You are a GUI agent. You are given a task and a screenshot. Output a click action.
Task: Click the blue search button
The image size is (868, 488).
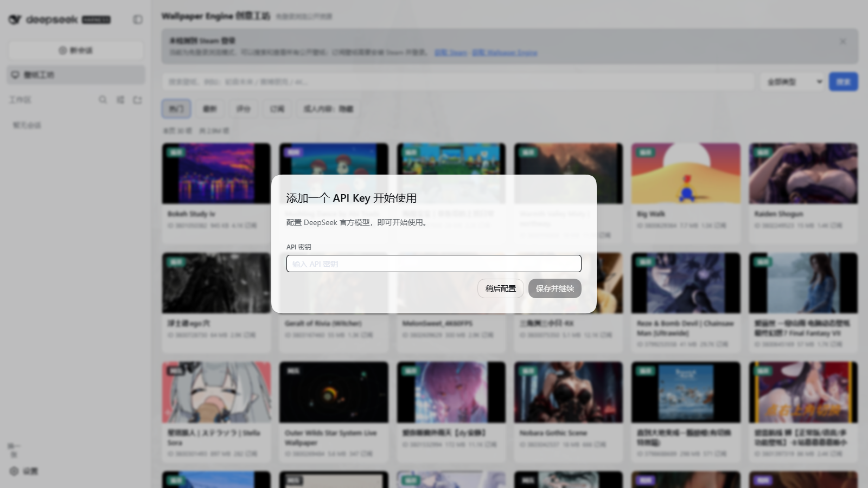pos(843,82)
